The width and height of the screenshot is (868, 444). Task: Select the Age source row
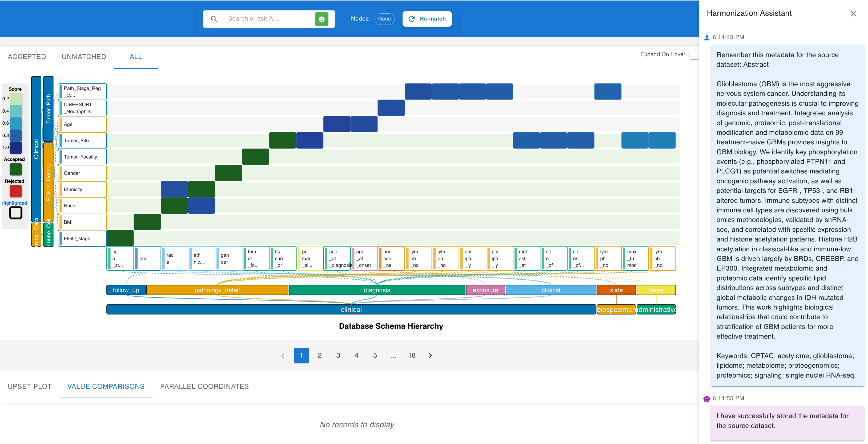pos(82,124)
